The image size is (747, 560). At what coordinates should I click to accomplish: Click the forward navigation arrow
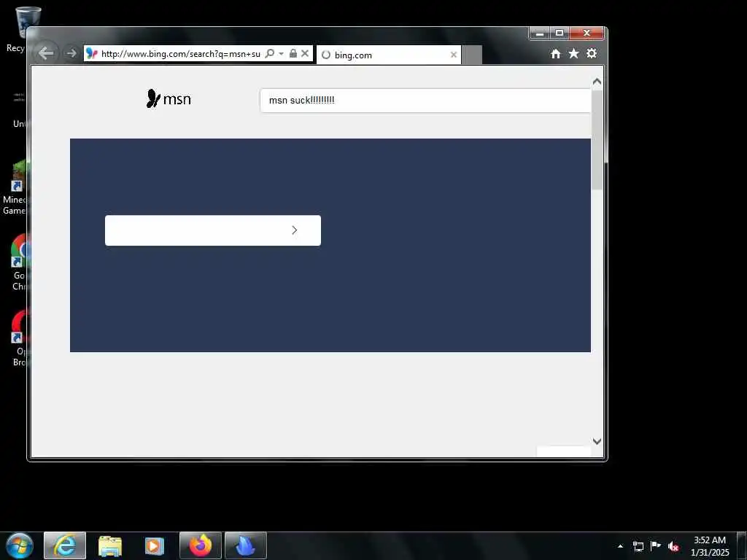point(71,53)
